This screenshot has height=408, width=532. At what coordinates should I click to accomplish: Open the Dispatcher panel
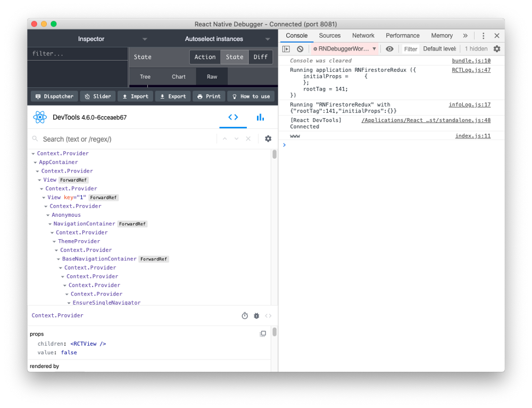tap(54, 96)
